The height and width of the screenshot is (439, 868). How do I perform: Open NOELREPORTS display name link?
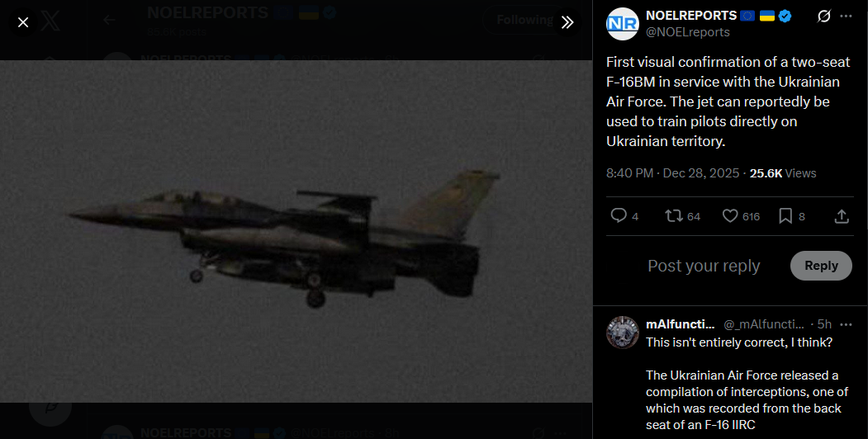(x=691, y=16)
